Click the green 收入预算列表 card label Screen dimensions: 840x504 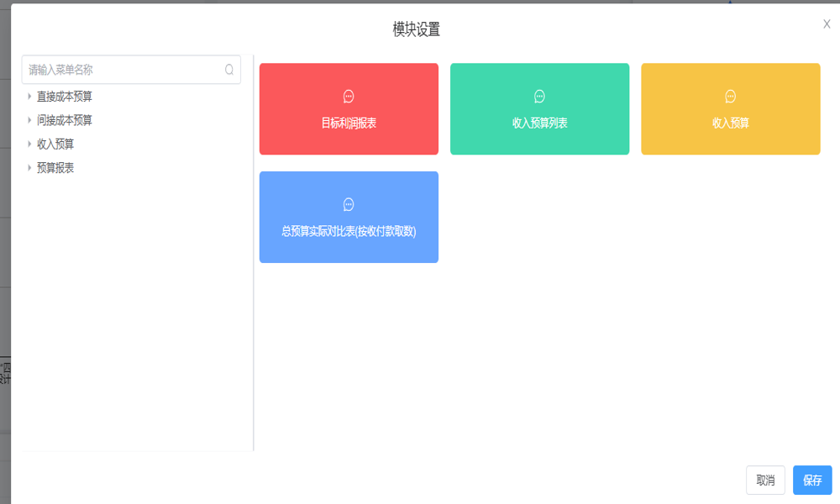pos(539,123)
